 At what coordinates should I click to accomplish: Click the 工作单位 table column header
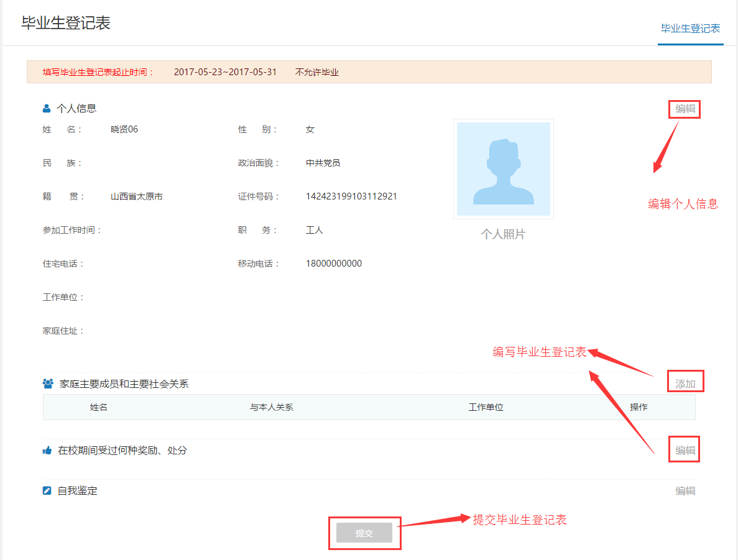click(x=486, y=407)
